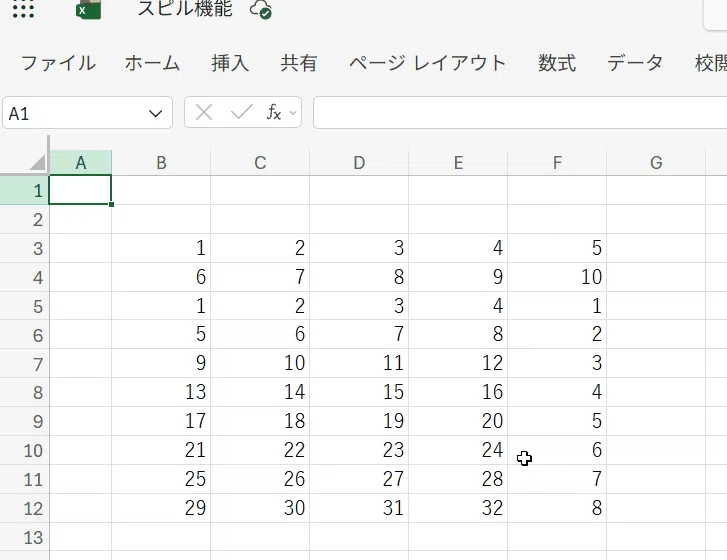The height and width of the screenshot is (560, 727).
Task: Click the スピル機能 workbook title
Action: (x=185, y=8)
